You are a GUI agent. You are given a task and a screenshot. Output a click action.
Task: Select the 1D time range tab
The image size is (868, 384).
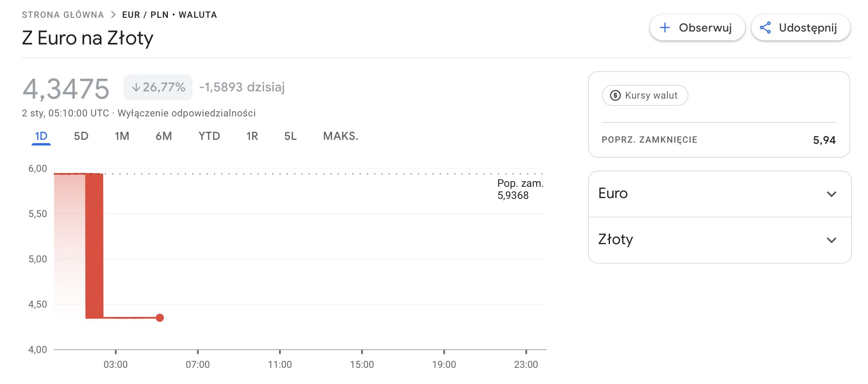coord(41,136)
